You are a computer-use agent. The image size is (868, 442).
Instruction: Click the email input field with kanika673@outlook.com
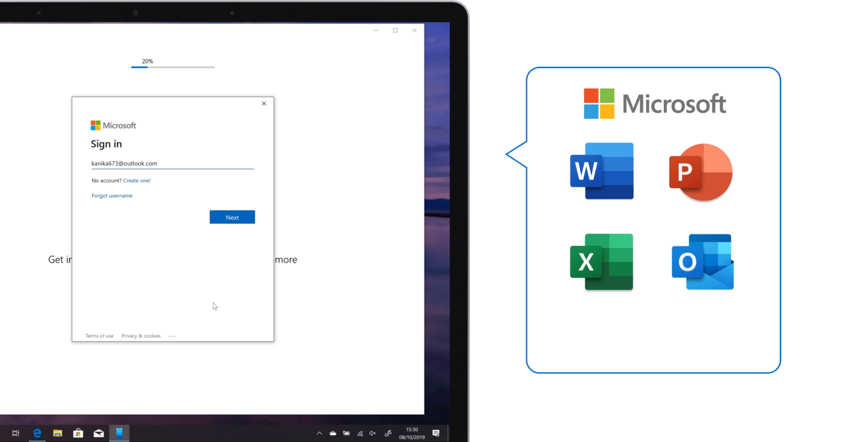pyautogui.click(x=173, y=163)
